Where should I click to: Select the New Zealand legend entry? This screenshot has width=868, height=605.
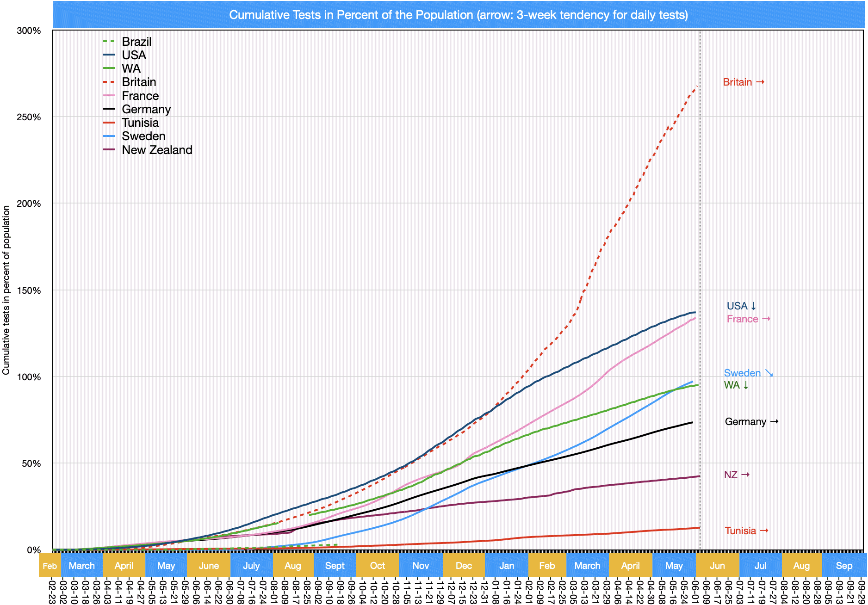point(156,150)
